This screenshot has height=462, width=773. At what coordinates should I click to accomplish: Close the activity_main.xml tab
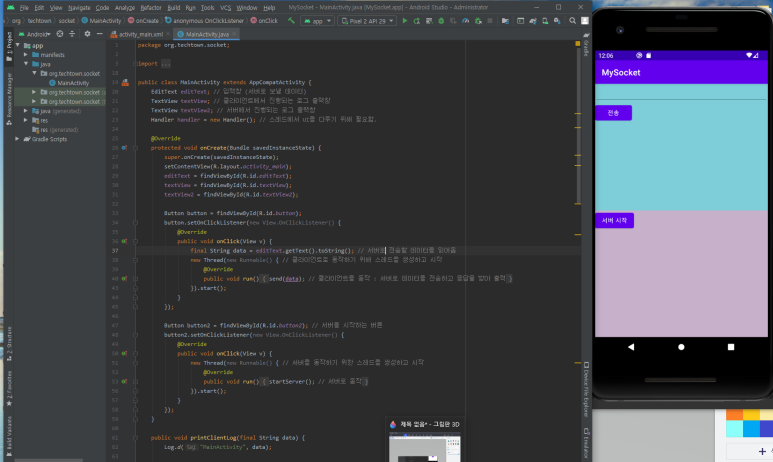pos(168,34)
